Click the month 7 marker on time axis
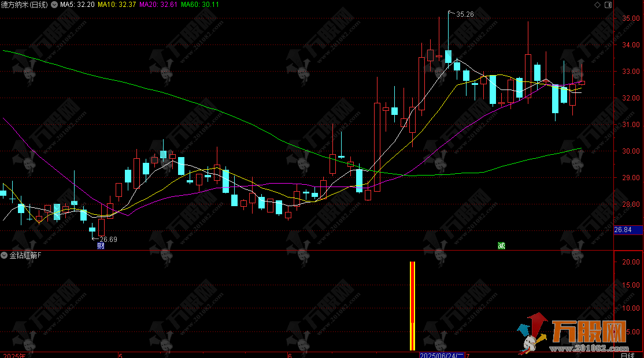Viewport: 644px width, 358px height. coord(468,356)
